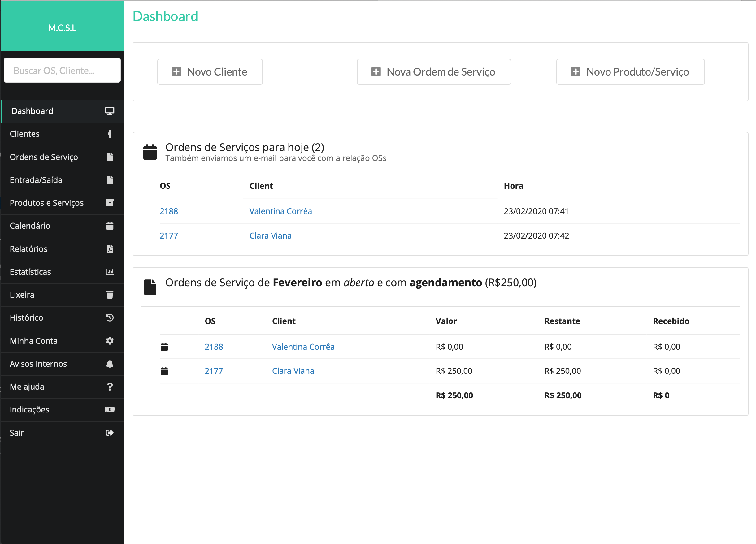
Task: Click the M.C.S.L header logo
Action: 62,28
